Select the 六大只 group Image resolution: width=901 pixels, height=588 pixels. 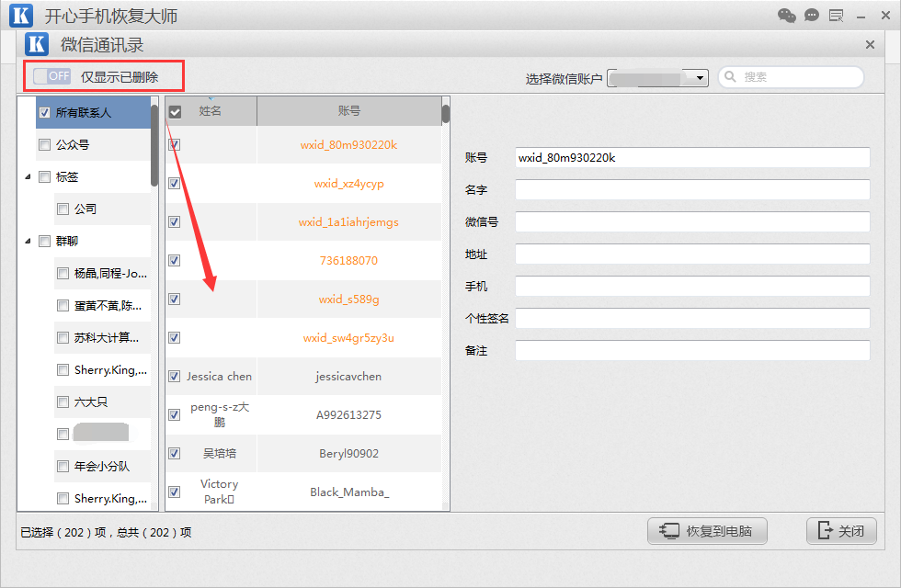pos(91,402)
